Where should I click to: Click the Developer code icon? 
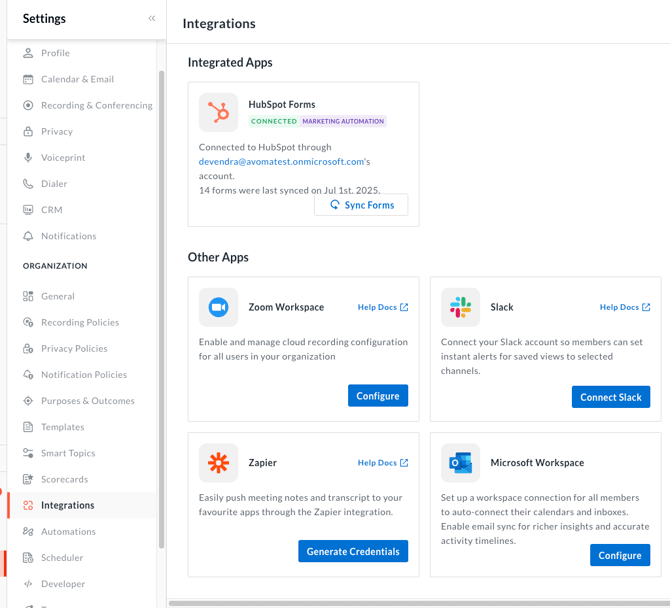(x=28, y=584)
